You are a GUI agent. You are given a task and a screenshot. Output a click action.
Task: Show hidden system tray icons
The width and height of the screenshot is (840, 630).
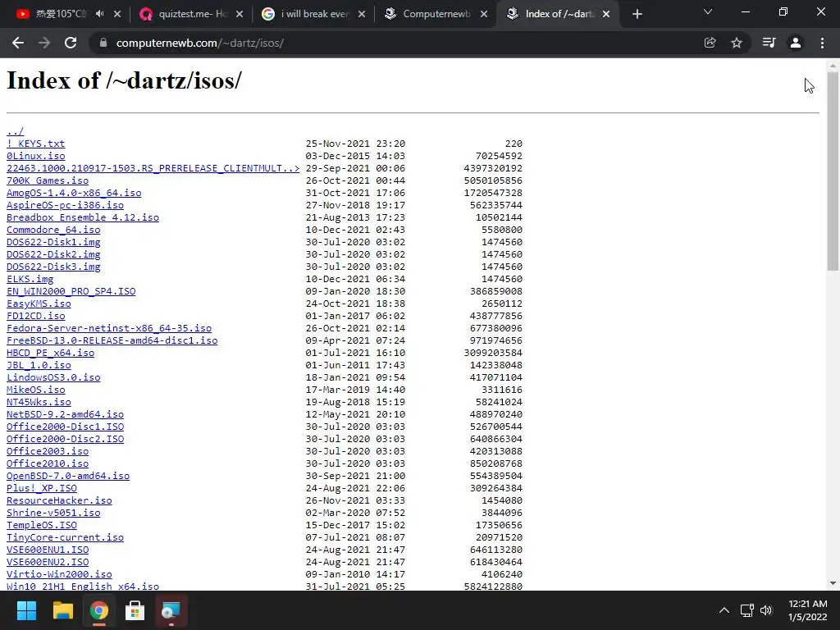click(x=724, y=610)
